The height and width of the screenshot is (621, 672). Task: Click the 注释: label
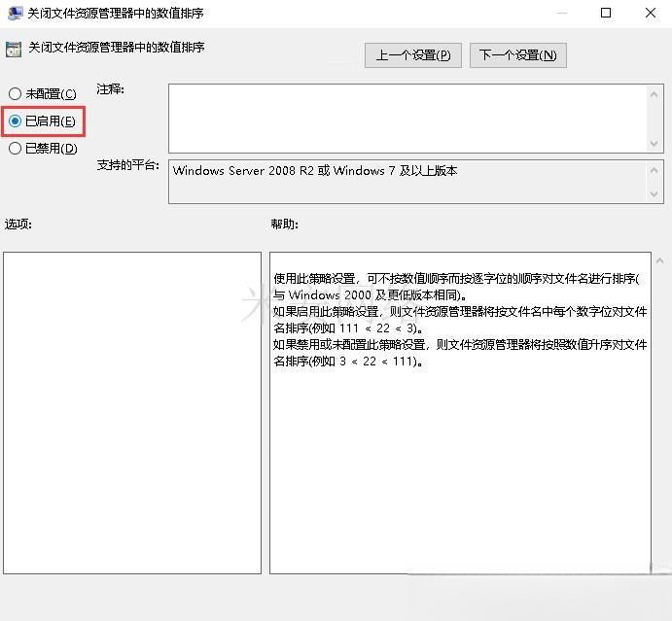point(110,89)
